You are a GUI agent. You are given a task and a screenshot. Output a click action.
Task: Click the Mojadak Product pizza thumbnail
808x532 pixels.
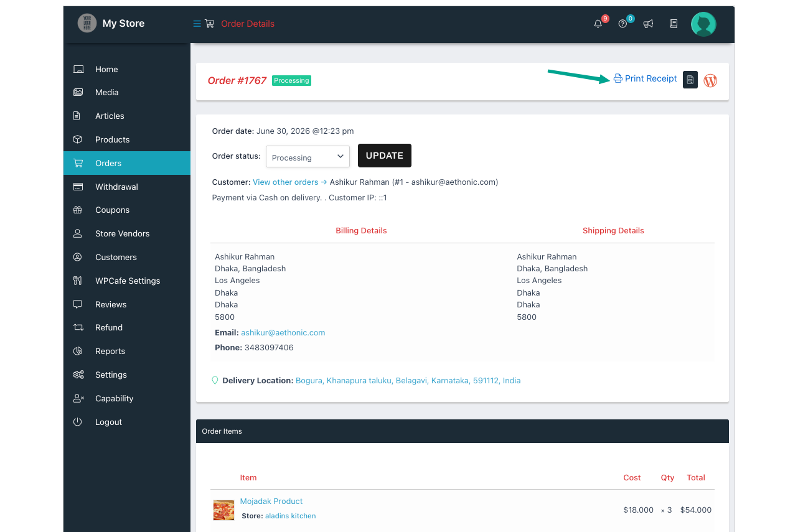tap(223, 510)
